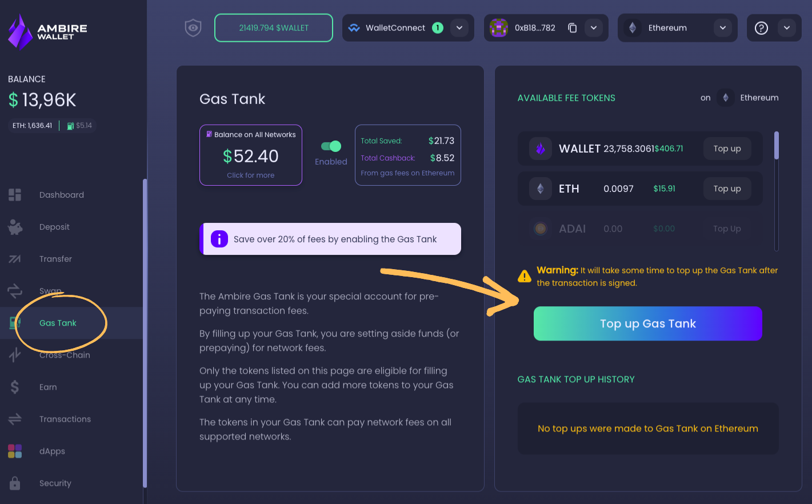This screenshot has height=504, width=812.
Task: Open the 21419.794 $WALLET rewards button
Action: [x=274, y=28]
